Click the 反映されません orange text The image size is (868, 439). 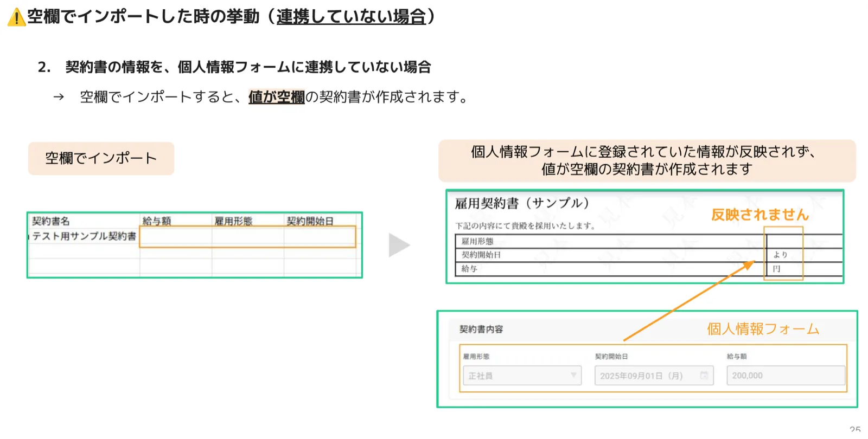click(x=760, y=215)
